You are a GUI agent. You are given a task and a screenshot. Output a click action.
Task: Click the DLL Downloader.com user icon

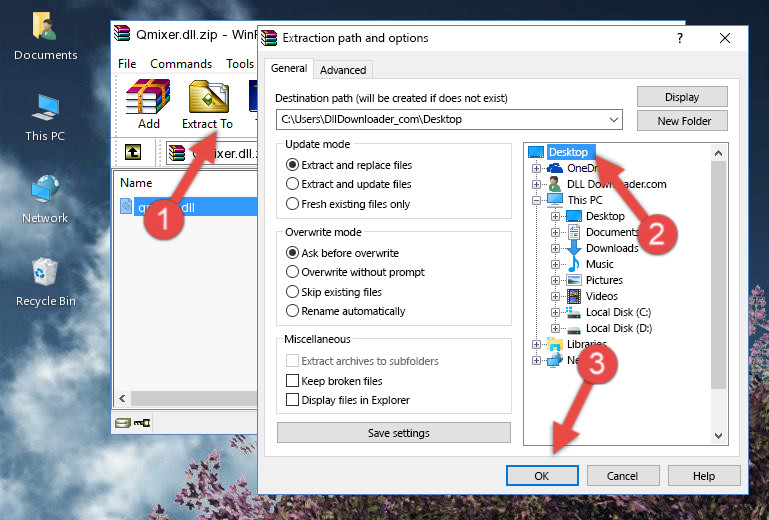pos(555,184)
